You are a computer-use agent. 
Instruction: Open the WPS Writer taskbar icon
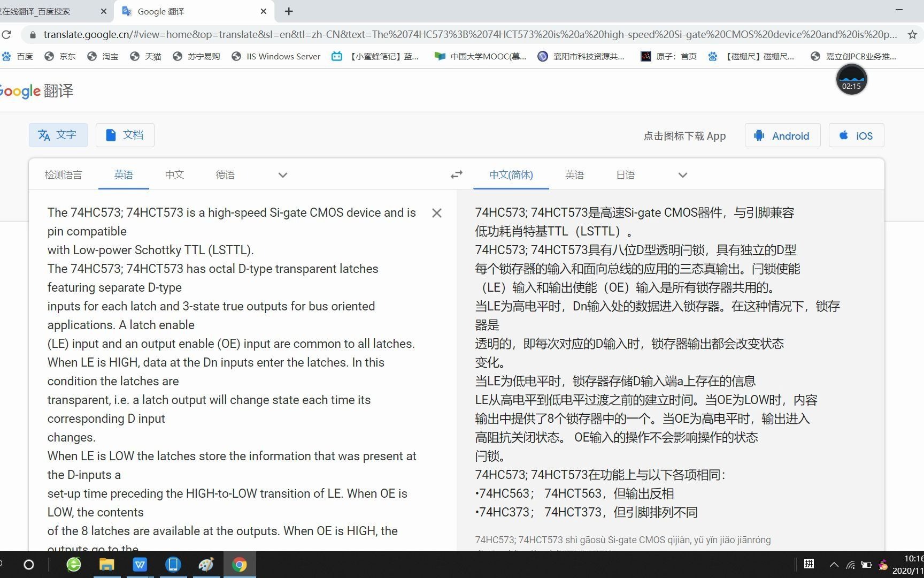point(140,565)
